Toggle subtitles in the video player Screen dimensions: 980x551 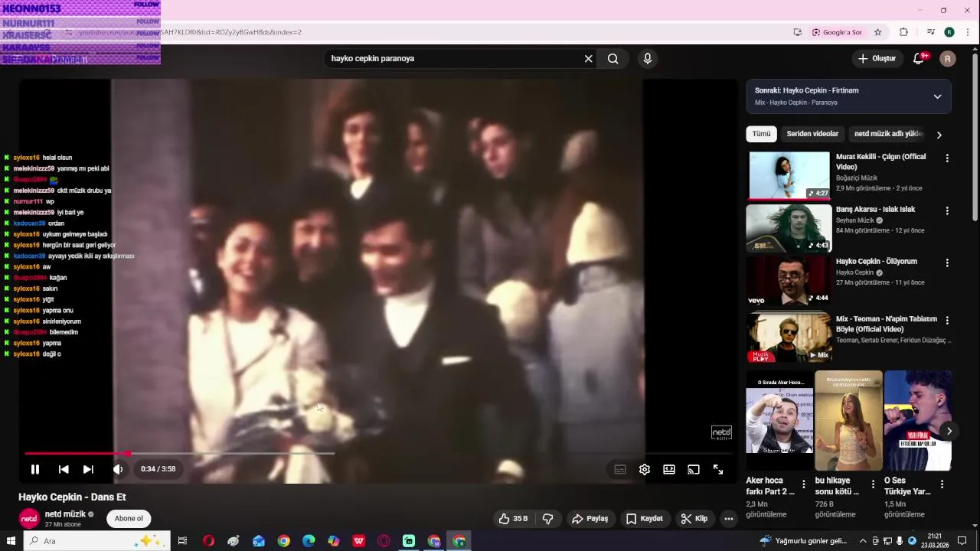[x=620, y=469]
